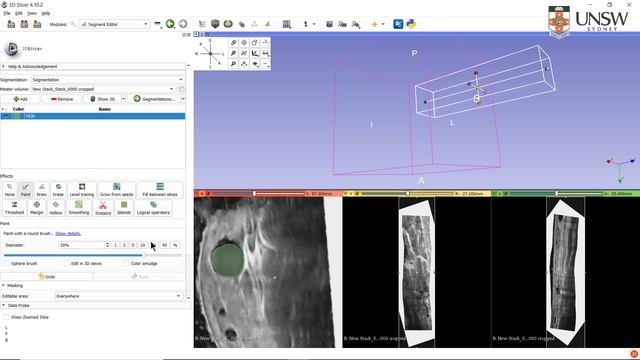Go forward to next module arrow

[183, 24]
